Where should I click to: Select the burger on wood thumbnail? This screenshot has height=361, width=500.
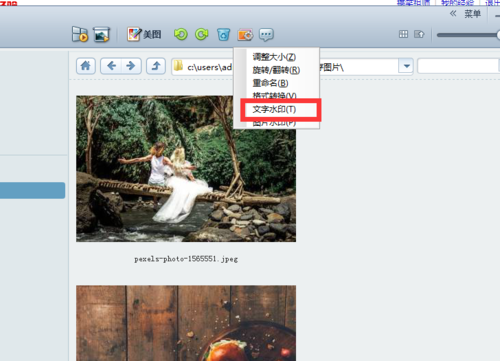tap(186, 323)
